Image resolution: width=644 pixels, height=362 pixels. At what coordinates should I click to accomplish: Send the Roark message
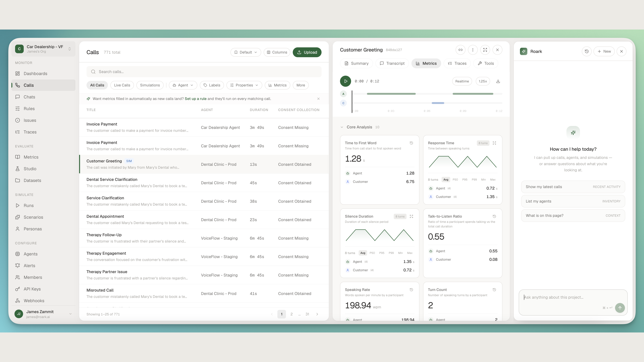pyautogui.click(x=620, y=308)
